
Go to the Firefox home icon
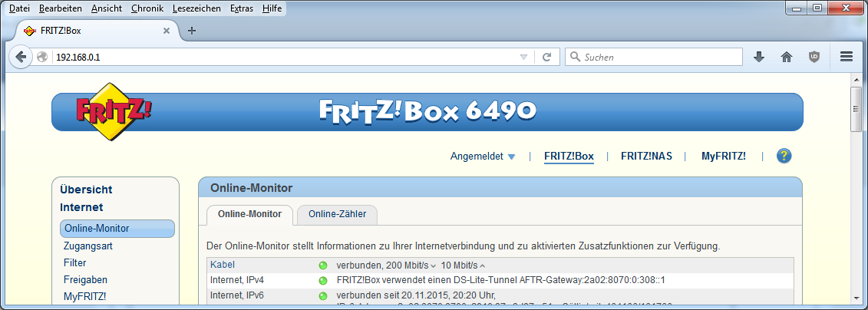pyautogui.click(x=786, y=57)
